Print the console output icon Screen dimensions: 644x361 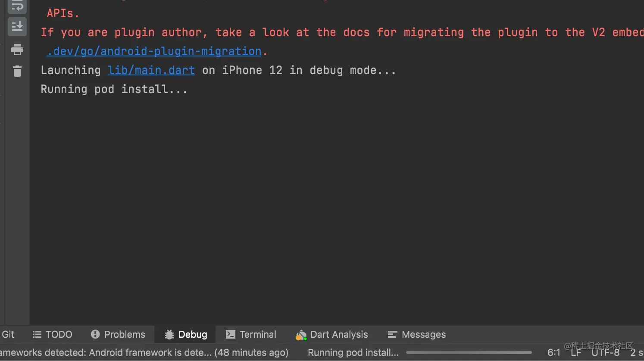(17, 50)
